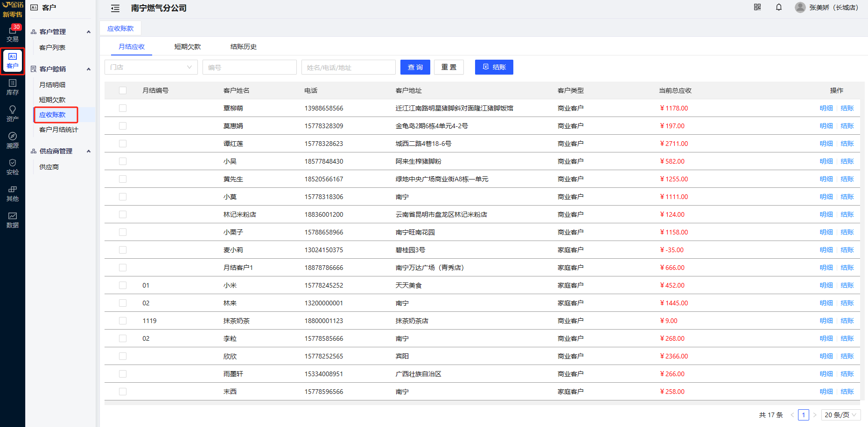Click the 供应商管理 group icon
Screen dimensions: 868x427
coord(34,151)
